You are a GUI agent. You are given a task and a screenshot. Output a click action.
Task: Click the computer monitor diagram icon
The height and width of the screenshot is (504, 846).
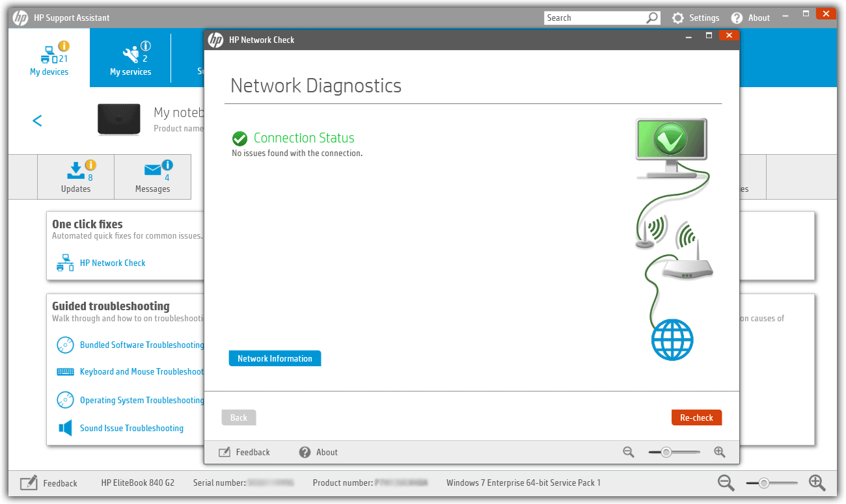click(x=672, y=148)
